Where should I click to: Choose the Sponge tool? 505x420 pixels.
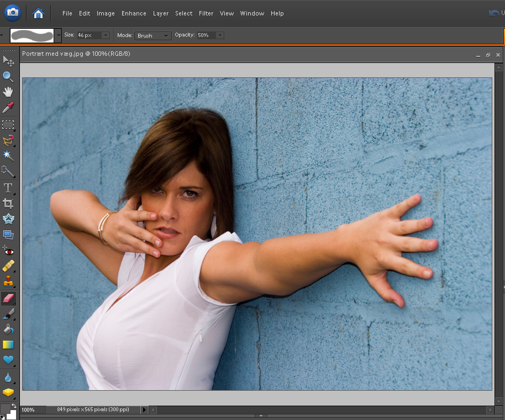(x=8, y=392)
